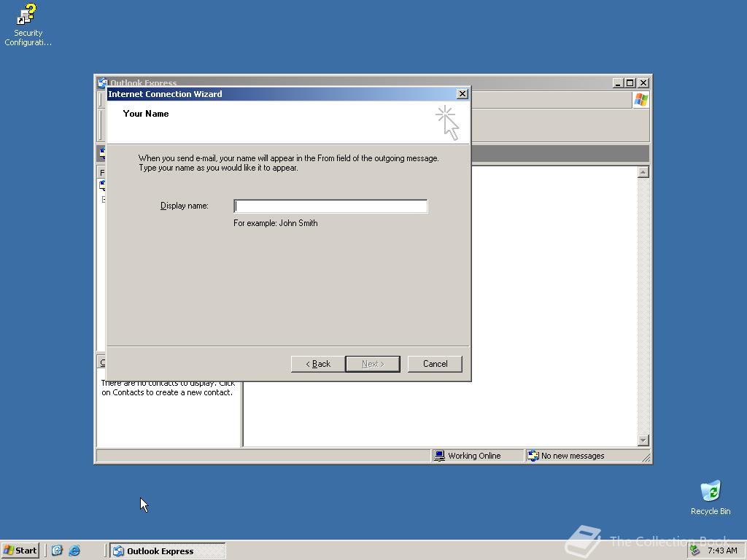Close the Outlook Express window

point(643,83)
